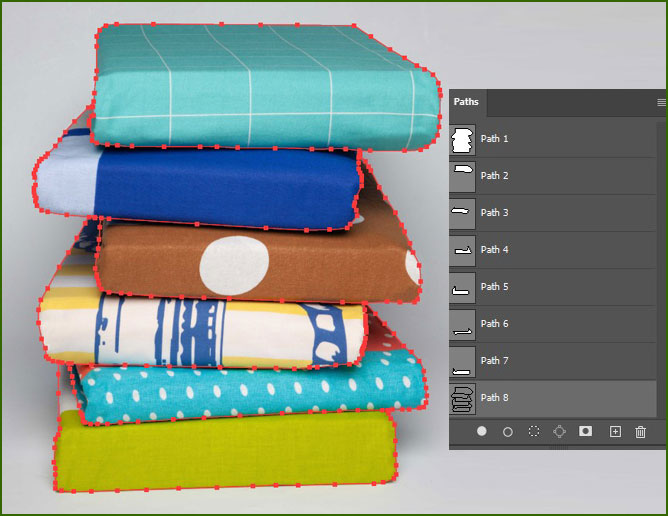Select the "Path 7" label
The height and width of the screenshot is (516, 668).
(495, 361)
